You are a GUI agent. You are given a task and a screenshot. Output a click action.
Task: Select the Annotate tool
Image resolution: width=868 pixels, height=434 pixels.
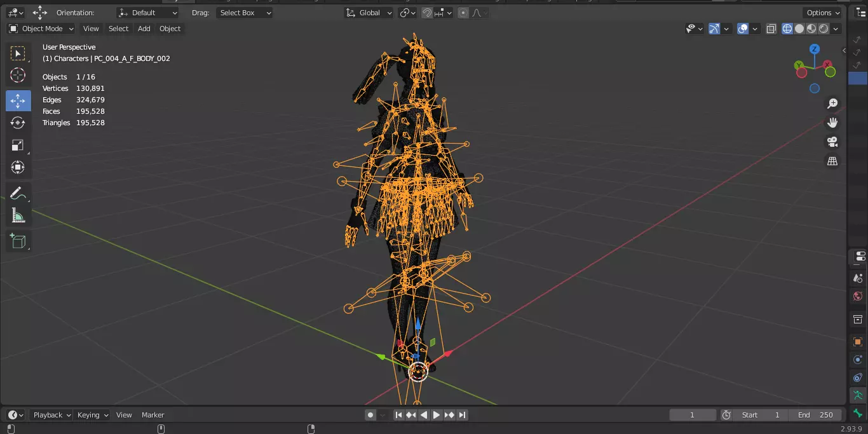[x=18, y=193]
